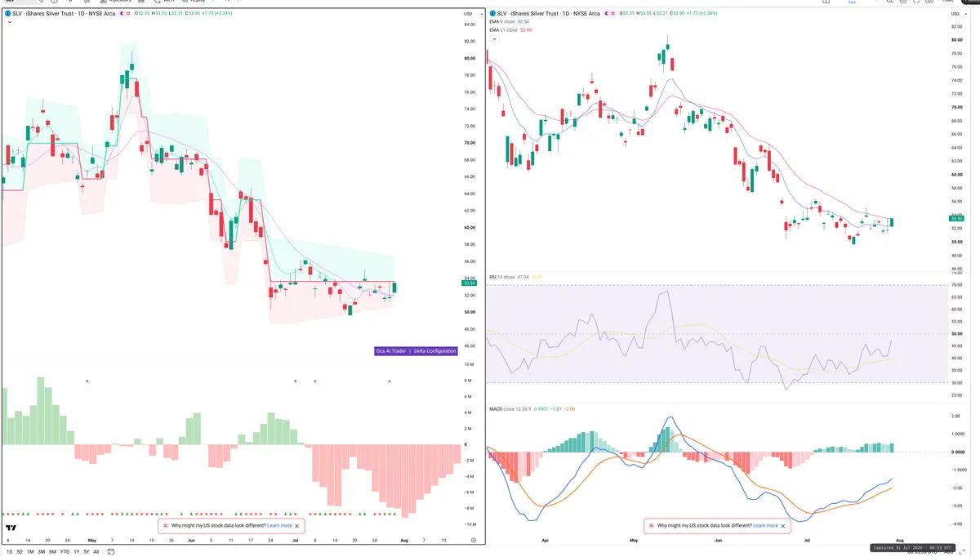
Task: Click the TradingView logo in left chart
Action: pos(11,527)
